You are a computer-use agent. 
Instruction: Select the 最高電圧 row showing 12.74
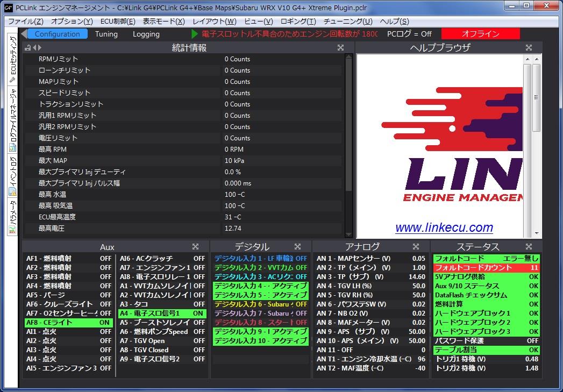(x=183, y=229)
